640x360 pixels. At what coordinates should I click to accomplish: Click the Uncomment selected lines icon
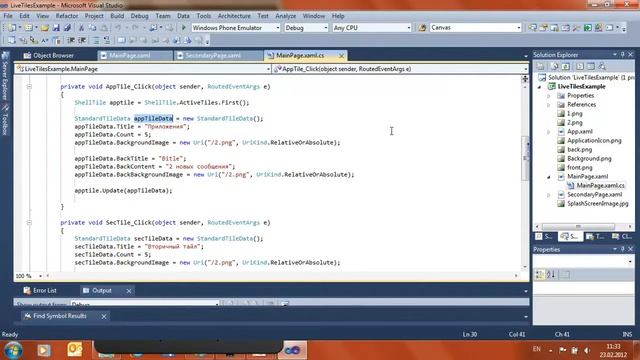pos(106,40)
